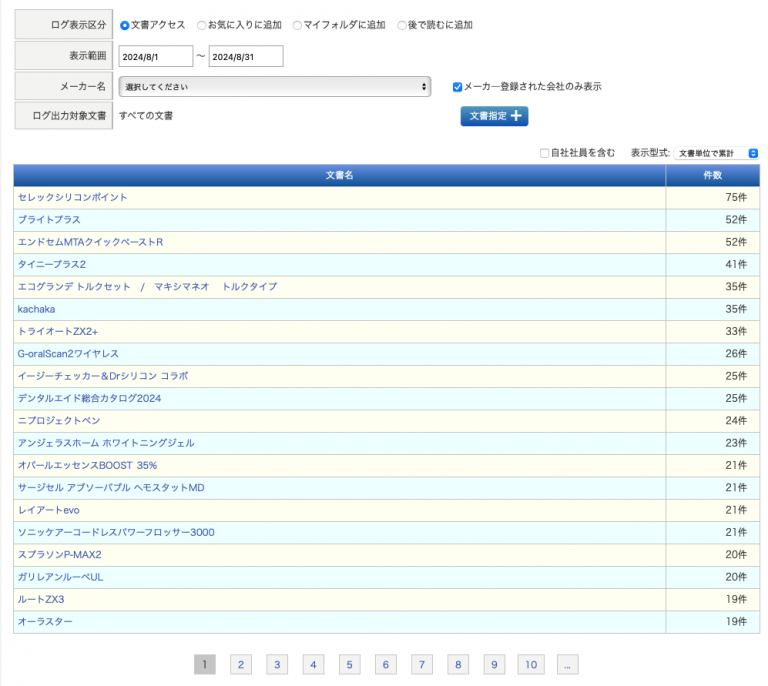Go to page 2
The width and height of the screenshot is (768, 686).
point(241,664)
